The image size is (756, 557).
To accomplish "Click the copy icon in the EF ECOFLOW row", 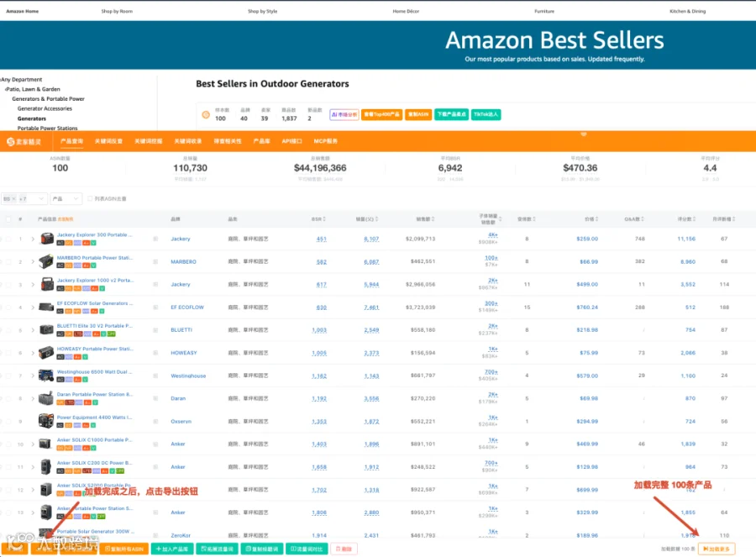I will point(155,307).
